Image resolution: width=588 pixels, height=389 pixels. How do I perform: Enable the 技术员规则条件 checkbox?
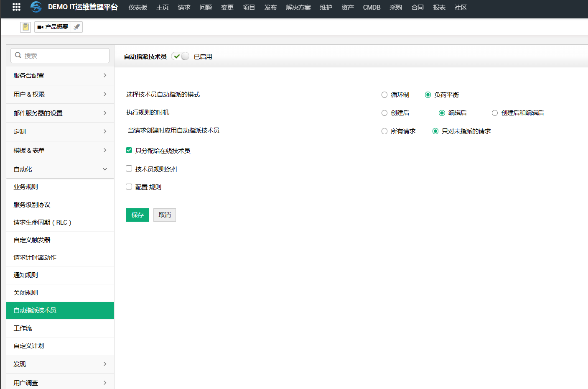click(129, 169)
